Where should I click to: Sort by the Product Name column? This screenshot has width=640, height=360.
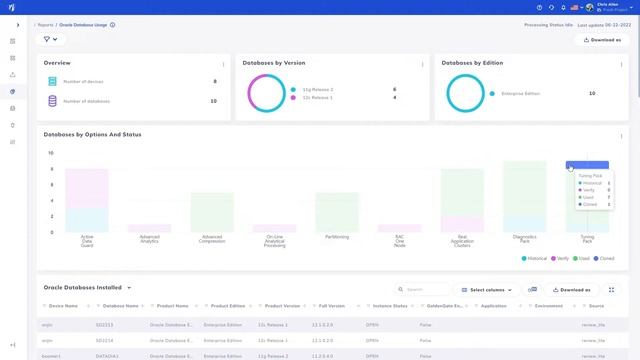pyautogui.click(x=173, y=306)
